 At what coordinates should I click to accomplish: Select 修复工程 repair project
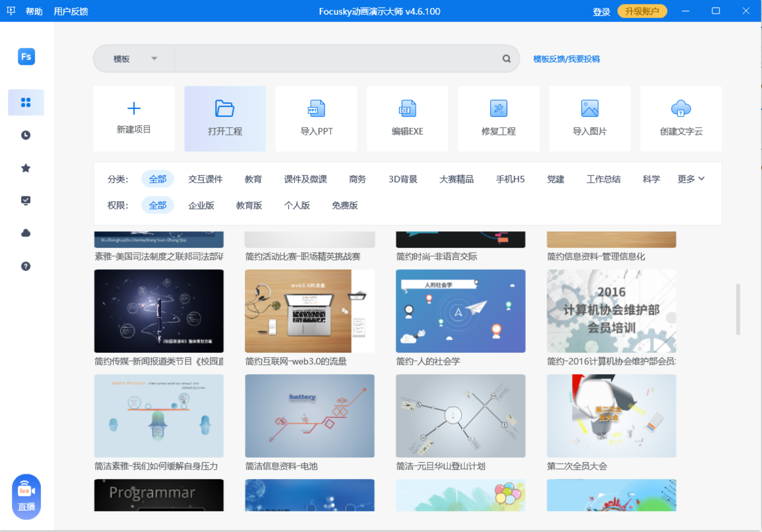point(499,119)
